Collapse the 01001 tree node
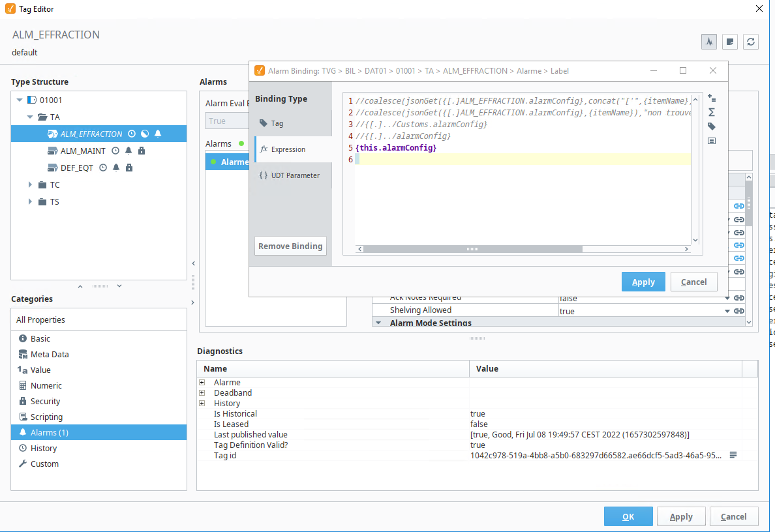This screenshot has height=532, width=775. 20,100
